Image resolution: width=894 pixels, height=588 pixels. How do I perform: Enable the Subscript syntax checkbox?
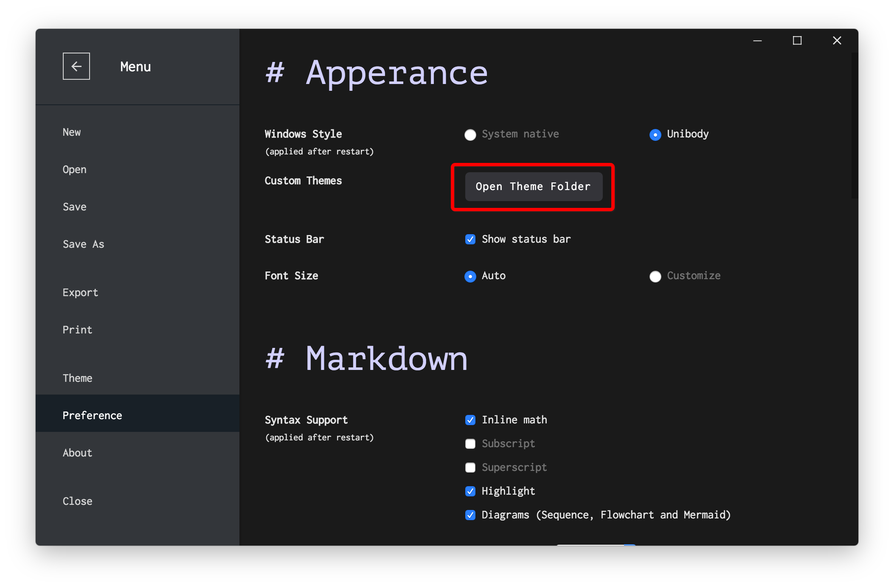point(470,444)
